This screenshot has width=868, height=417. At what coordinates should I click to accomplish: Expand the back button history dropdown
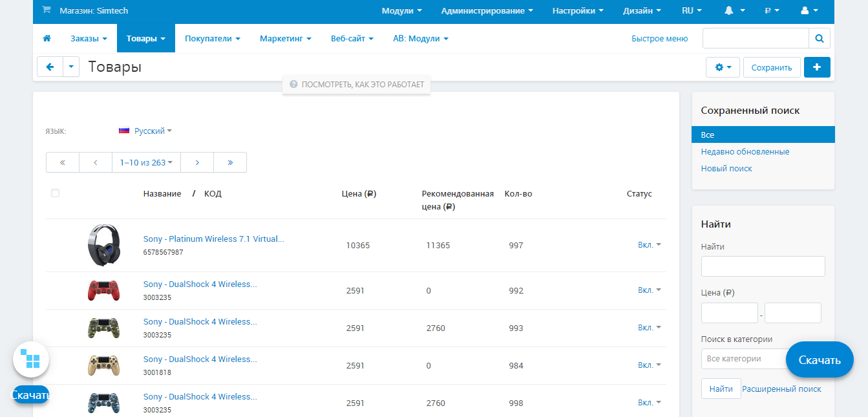[71, 67]
